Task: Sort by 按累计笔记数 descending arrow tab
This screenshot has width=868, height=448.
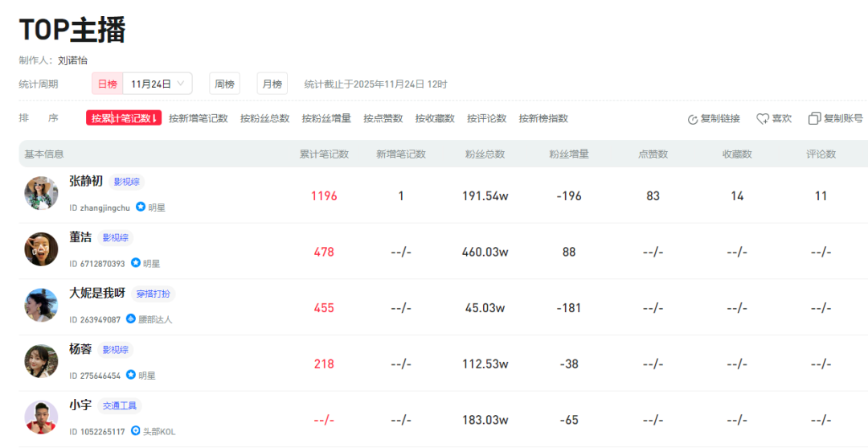Action: coord(124,118)
